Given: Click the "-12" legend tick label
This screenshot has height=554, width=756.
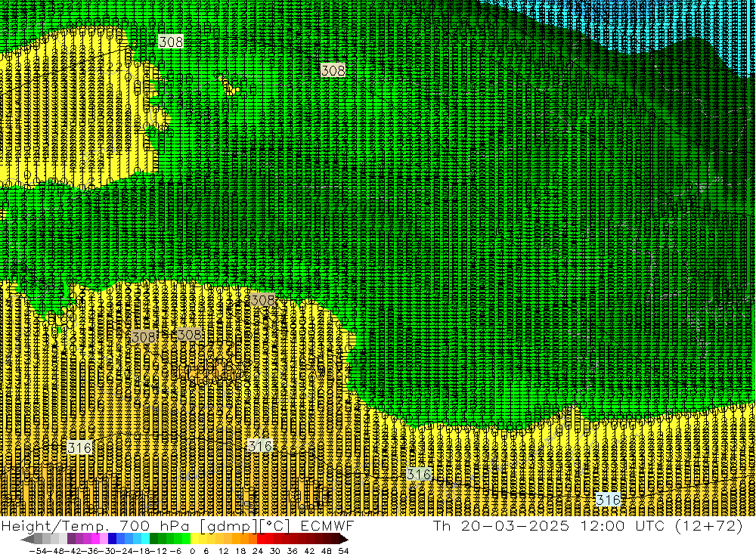Looking at the screenshot, I should point(158,551).
